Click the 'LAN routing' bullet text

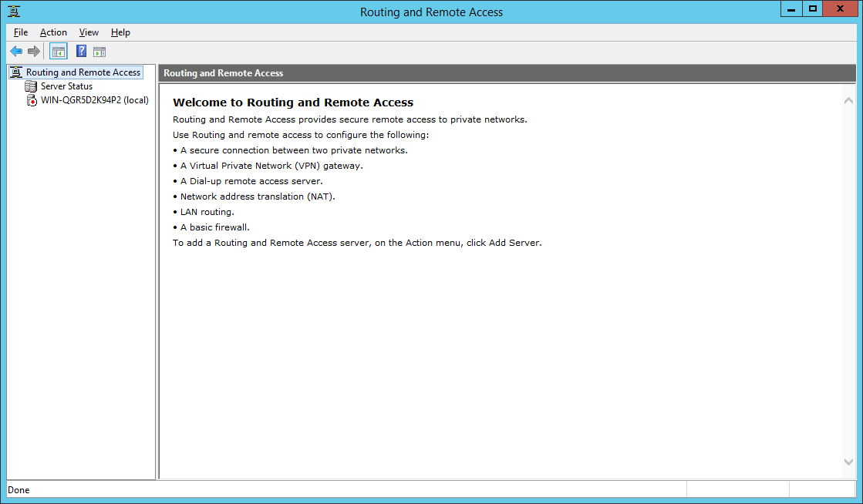coord(207,212)
